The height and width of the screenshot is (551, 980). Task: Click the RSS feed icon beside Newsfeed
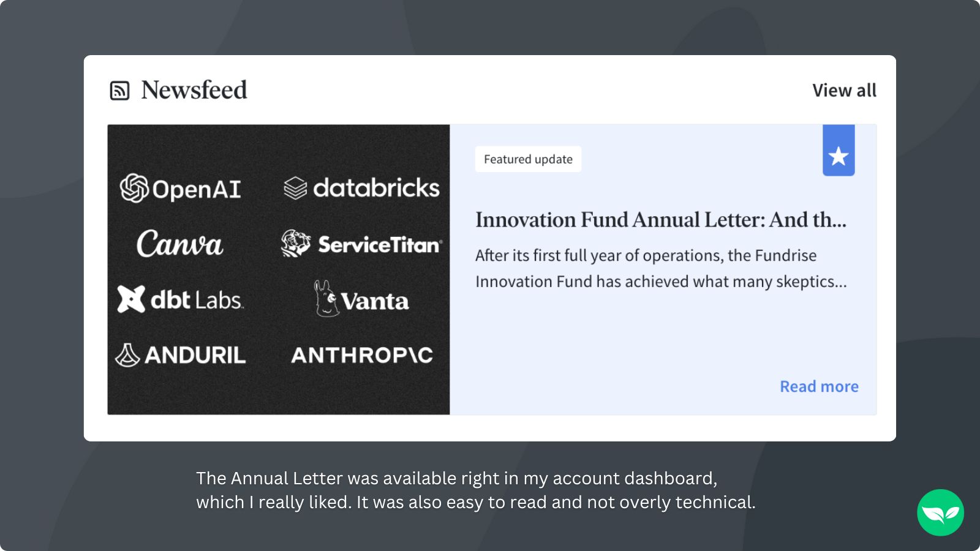119,90
